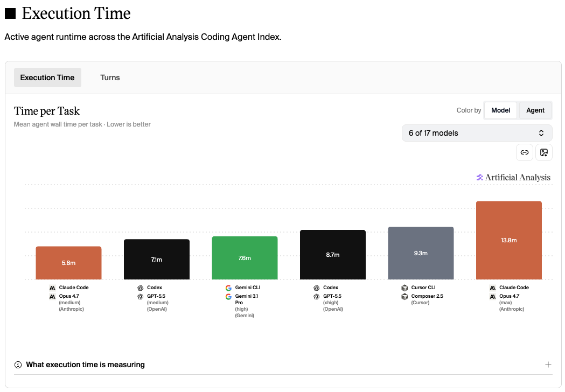Open the 6 of 17 models dropdown

coord(477,133)
